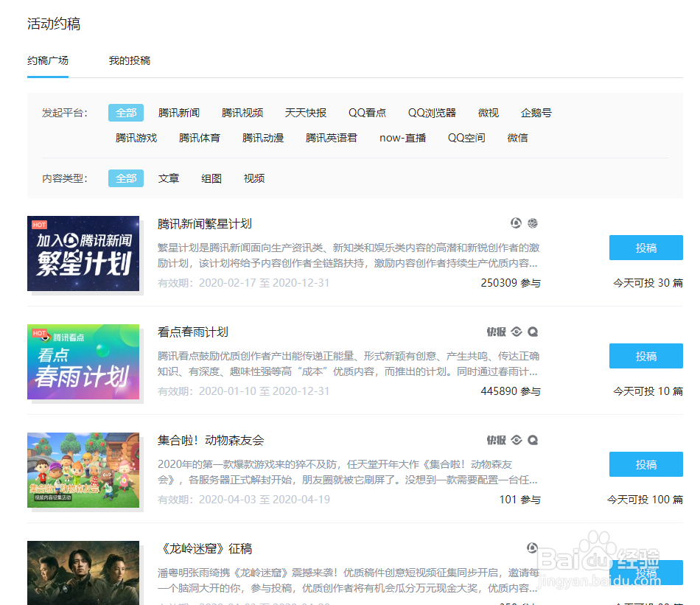Switch to 约稿广场 tab
Viewport: 700px width, 605px height.
click(x=48, y=60)
